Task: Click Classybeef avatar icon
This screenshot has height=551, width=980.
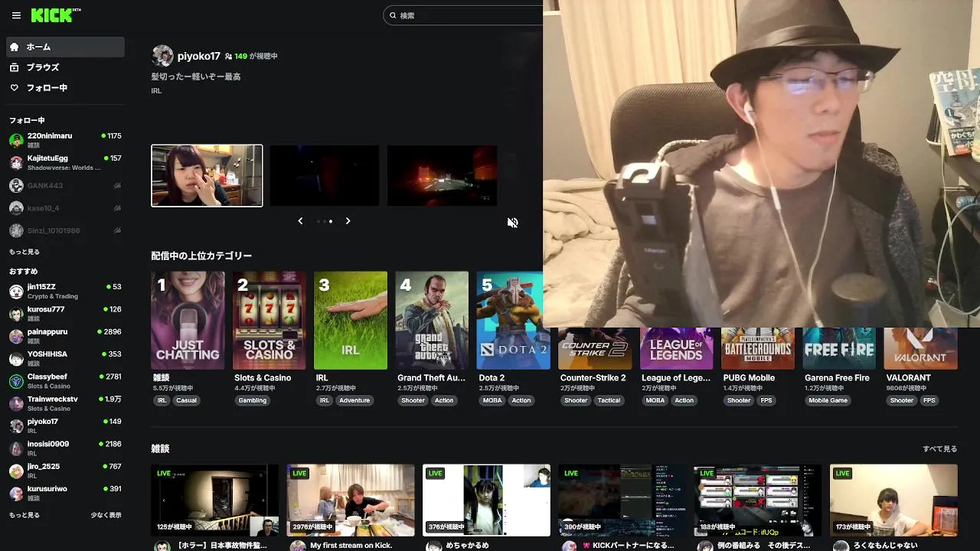Action: (x=16, y=381)
